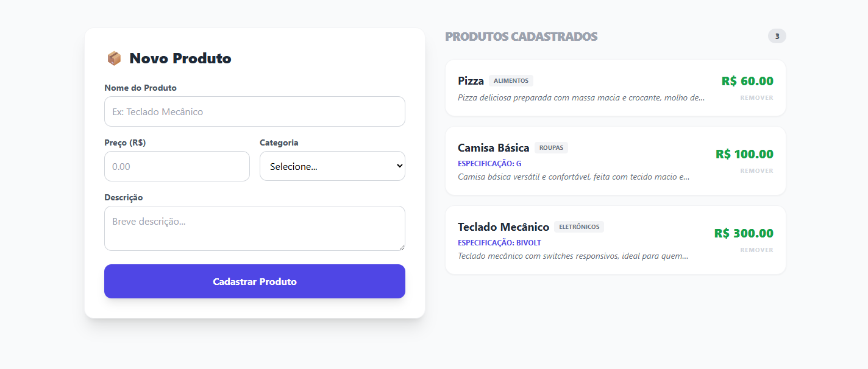
Task: Click the Descrição text area
Action: 254,228
